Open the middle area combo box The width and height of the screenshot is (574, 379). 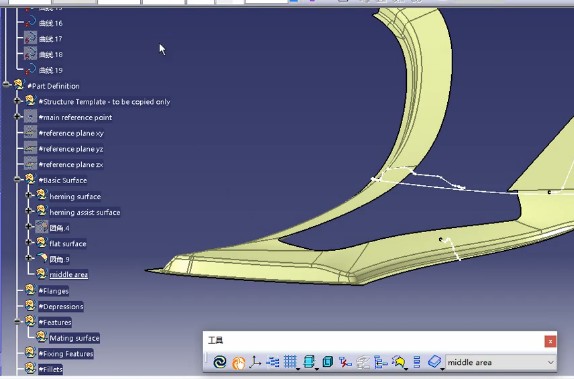pos(500,363)
